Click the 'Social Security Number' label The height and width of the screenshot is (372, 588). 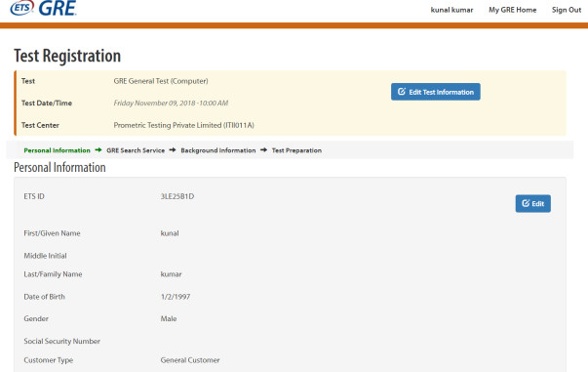pos(61,341)
